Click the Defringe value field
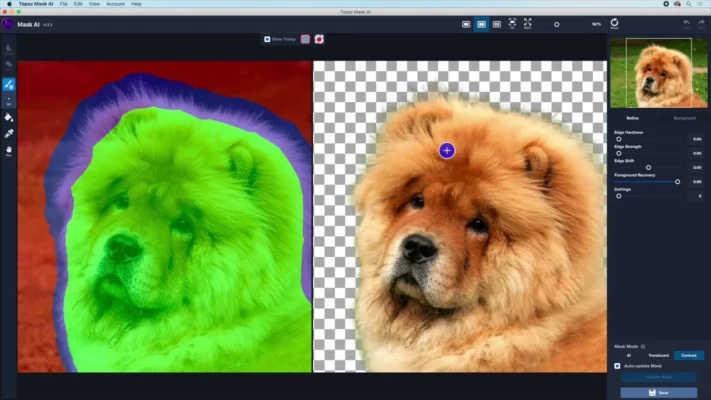 click(697, 196)
